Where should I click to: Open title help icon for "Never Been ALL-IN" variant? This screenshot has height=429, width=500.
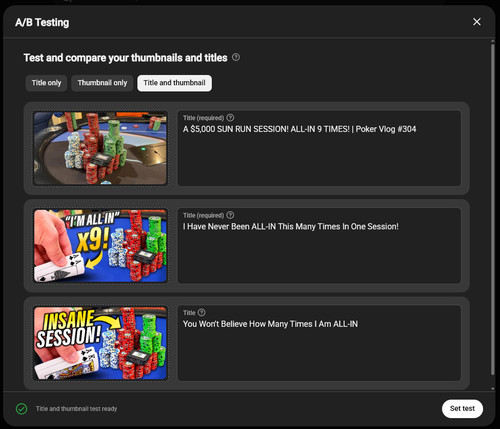click(230, 215)
